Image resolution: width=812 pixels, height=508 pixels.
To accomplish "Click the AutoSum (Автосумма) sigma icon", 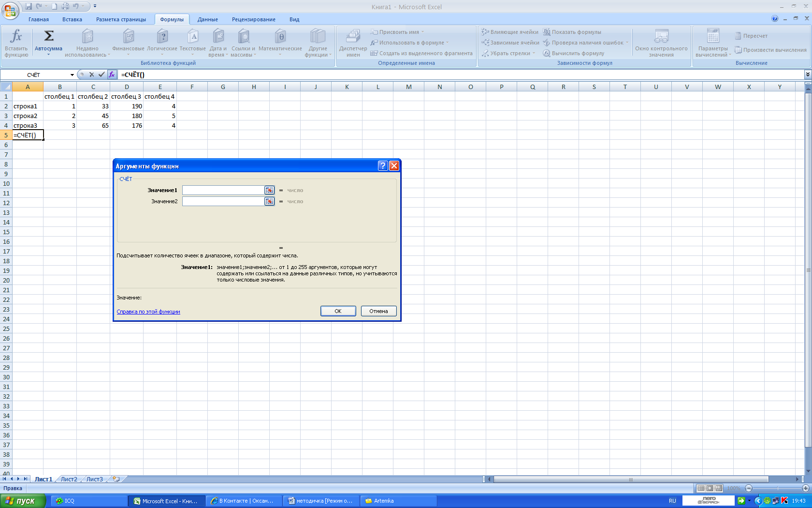I will pos(49,36).
